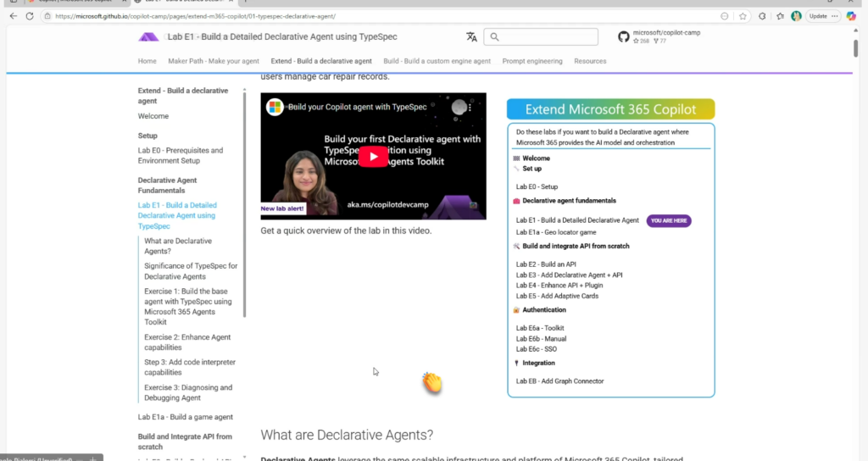Select Lab E1 TypeSpec link in sidebar
868x461 pixels.
pos(177,216)
